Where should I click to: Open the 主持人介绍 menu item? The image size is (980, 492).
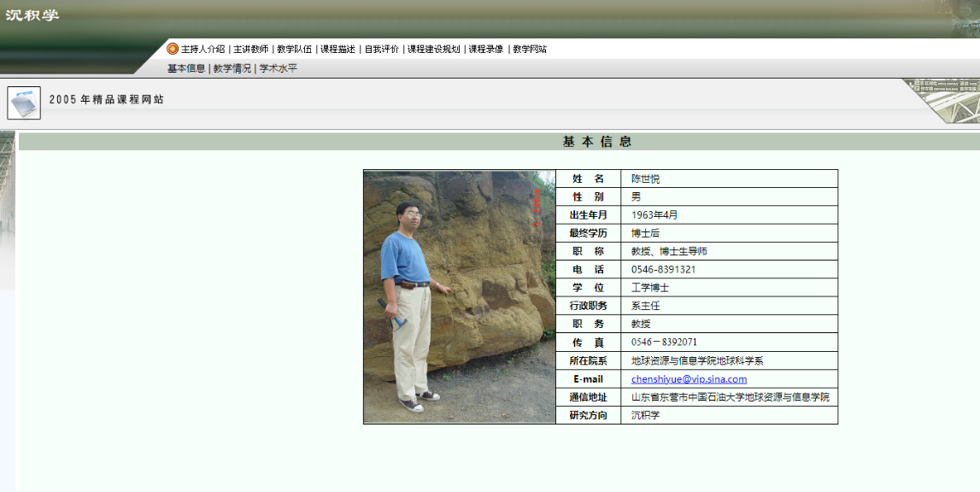(202, 49)
